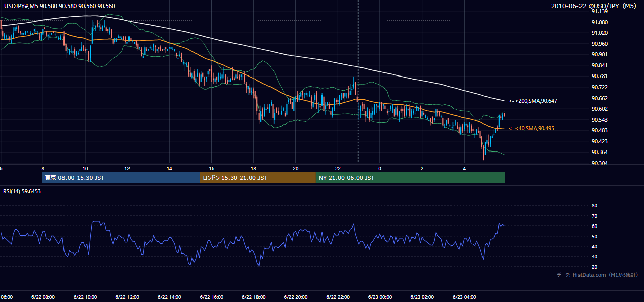Click the hour 18 tick on price chart
644x302 pixels.
[253, 169]
